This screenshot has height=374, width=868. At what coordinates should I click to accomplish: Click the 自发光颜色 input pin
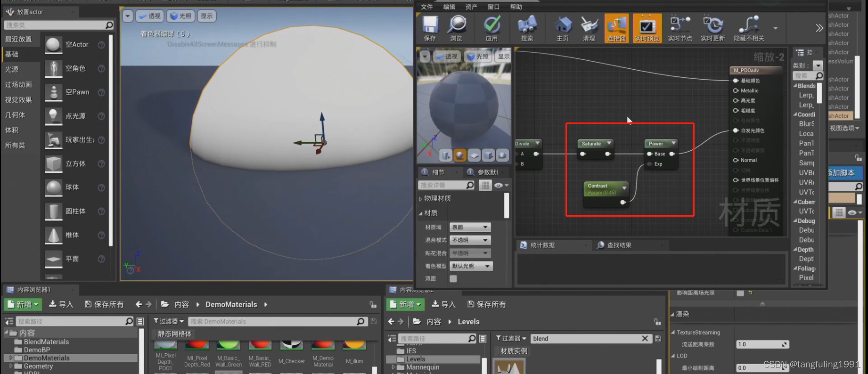736,130
